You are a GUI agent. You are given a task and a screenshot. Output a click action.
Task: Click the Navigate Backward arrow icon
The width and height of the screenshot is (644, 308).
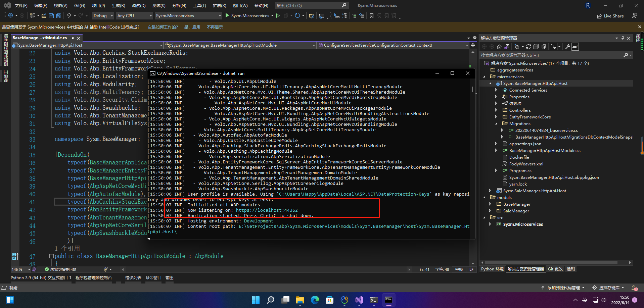(11, 16)
